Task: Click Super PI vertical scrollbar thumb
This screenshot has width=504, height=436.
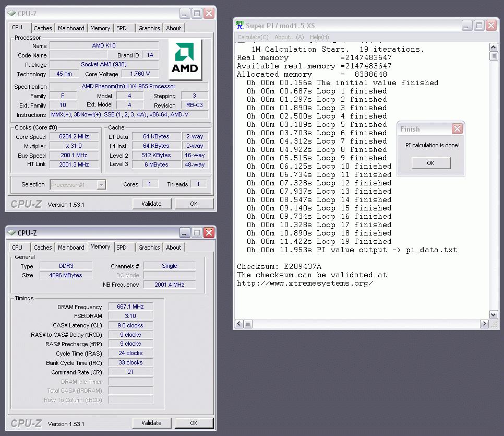Action: pos(494,56)
